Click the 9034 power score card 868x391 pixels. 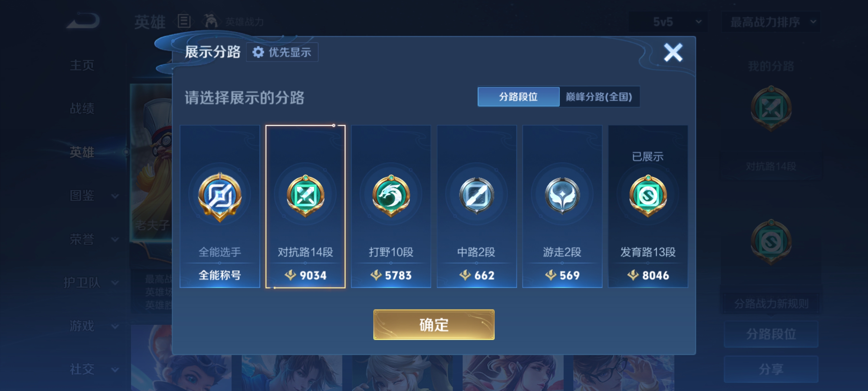pos(305,206)
